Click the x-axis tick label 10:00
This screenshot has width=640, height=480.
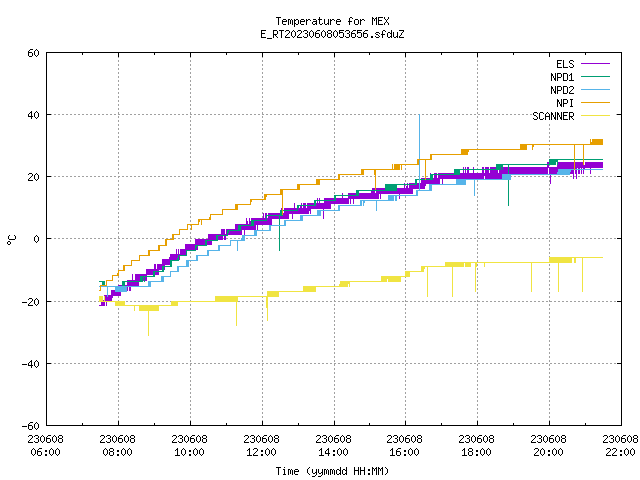[x=189, y=453]
